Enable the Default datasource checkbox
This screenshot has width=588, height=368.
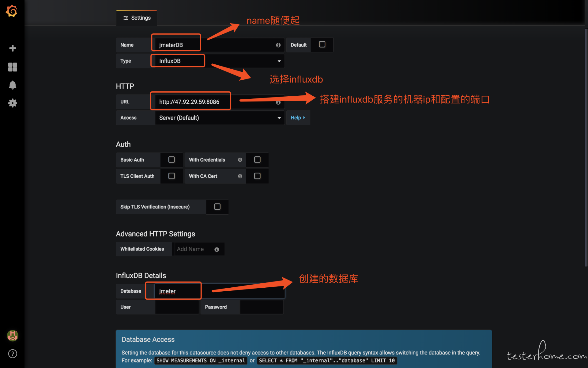(322, 44)
